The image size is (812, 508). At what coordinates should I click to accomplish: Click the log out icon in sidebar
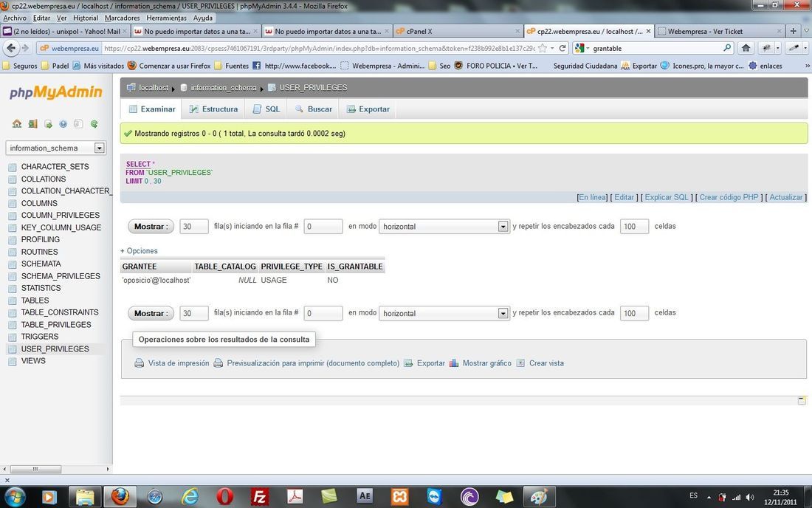pyautogui.click(x=32, y=124)
